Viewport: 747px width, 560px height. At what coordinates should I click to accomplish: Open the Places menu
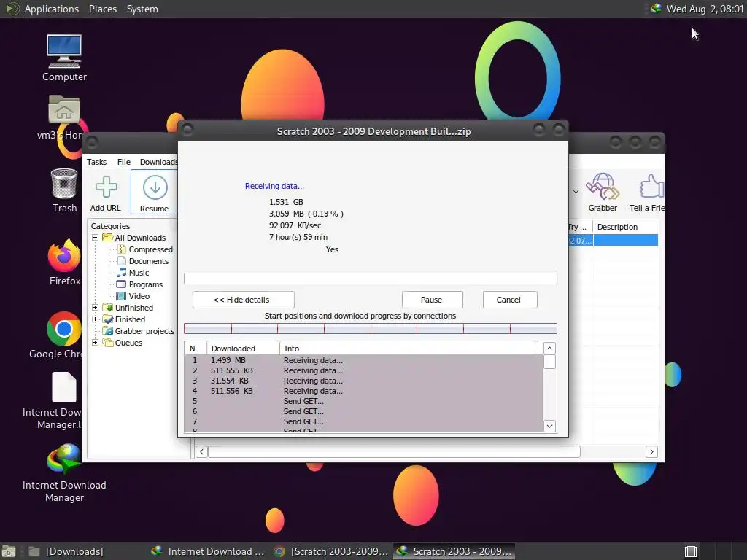(102, 9)
